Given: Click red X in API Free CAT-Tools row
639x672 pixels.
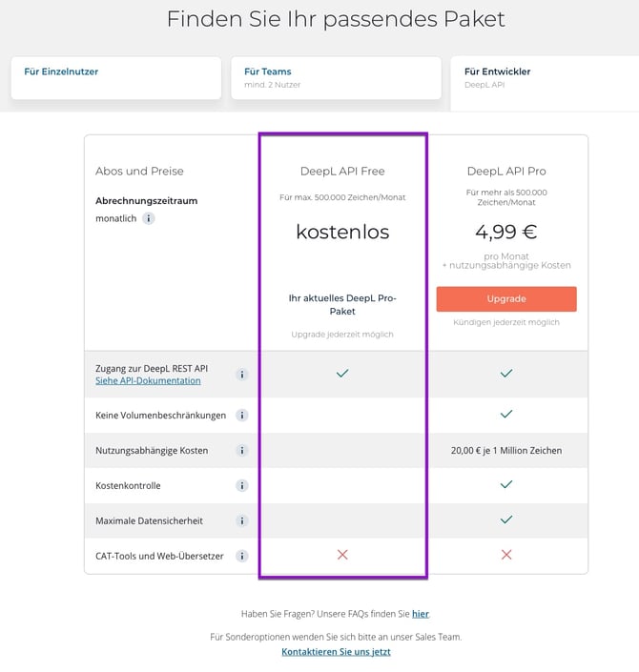Looking at the screenshot, I should click(342, 555).
